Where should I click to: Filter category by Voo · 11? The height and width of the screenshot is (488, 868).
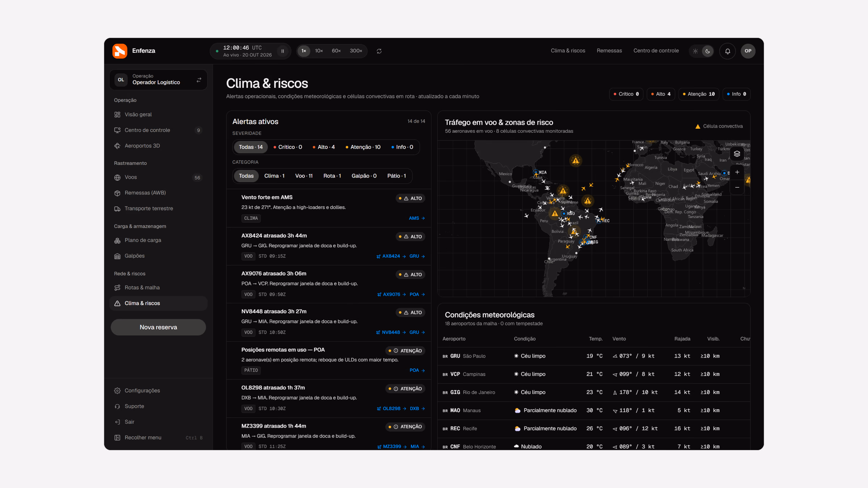pos(304,176)
